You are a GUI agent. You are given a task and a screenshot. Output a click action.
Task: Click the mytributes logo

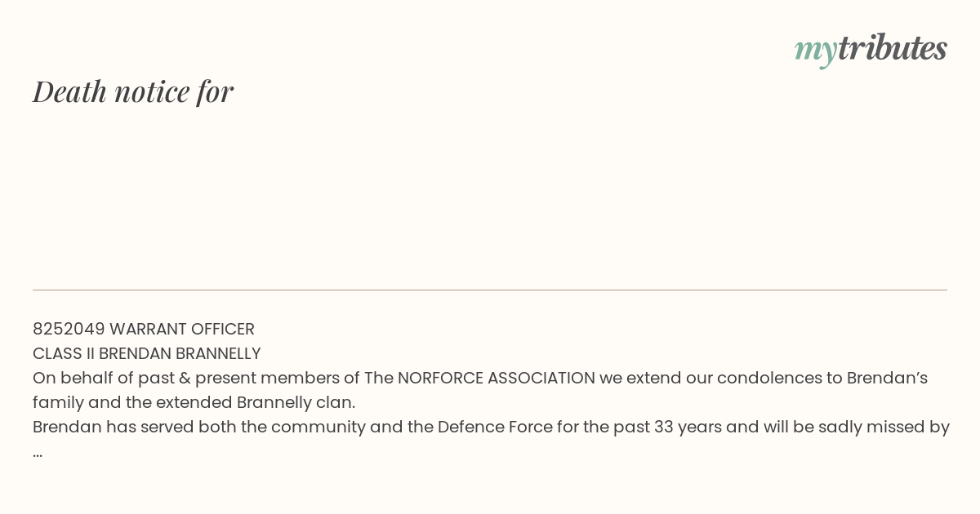pos(871,49)
